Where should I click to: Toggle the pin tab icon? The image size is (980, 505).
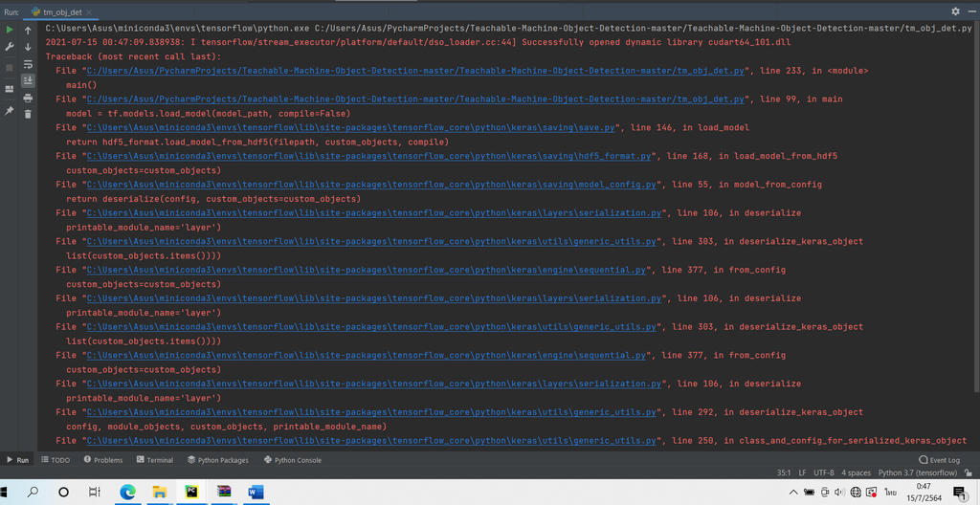click(x=10, y=110)
